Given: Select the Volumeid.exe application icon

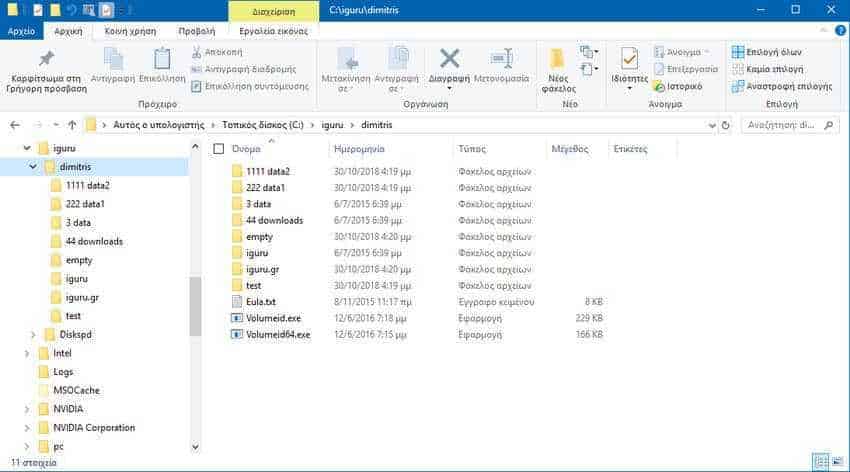Looking at the screenshot, I should pos(237,318).
